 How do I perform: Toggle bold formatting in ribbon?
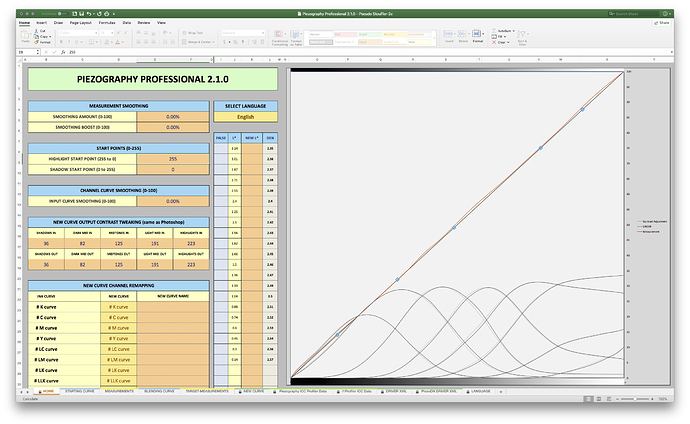pyautogui.click(x=61, y=42)
